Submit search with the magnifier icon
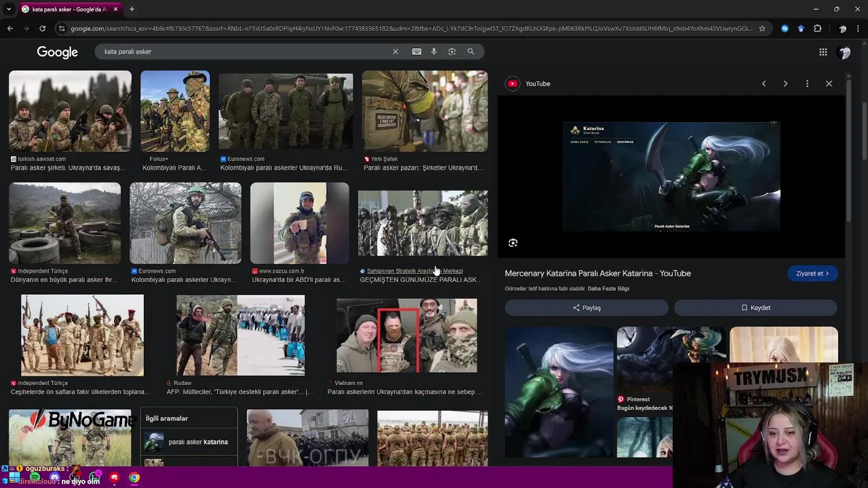The width and height of the screenshot is (868, 488). tap(471, 52)
